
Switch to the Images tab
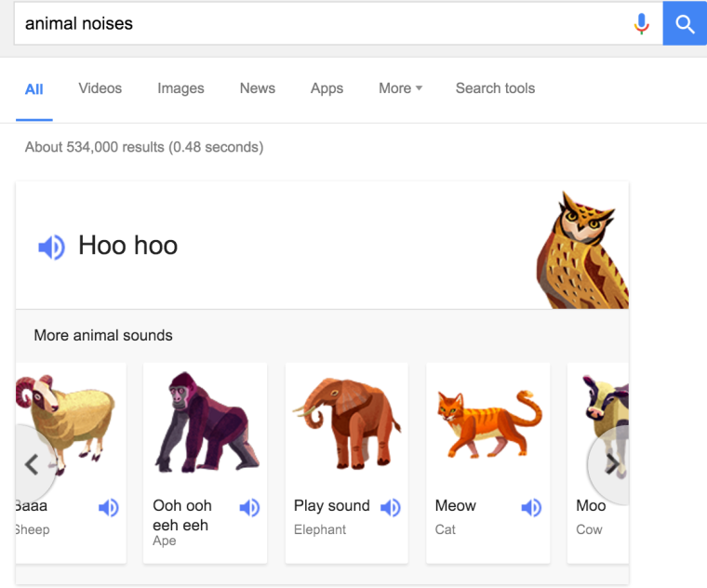(180, 88)
